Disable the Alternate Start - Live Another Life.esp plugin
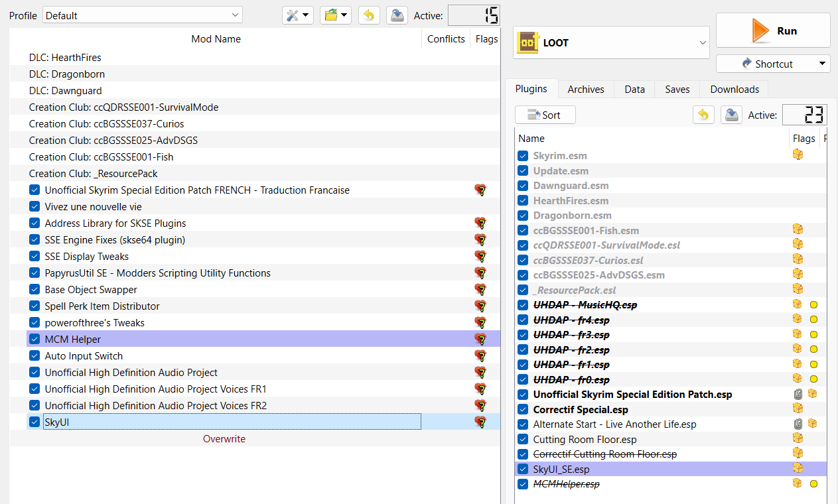Image resolution: width=838 pixels, height=504 pixels. point(523,424)
